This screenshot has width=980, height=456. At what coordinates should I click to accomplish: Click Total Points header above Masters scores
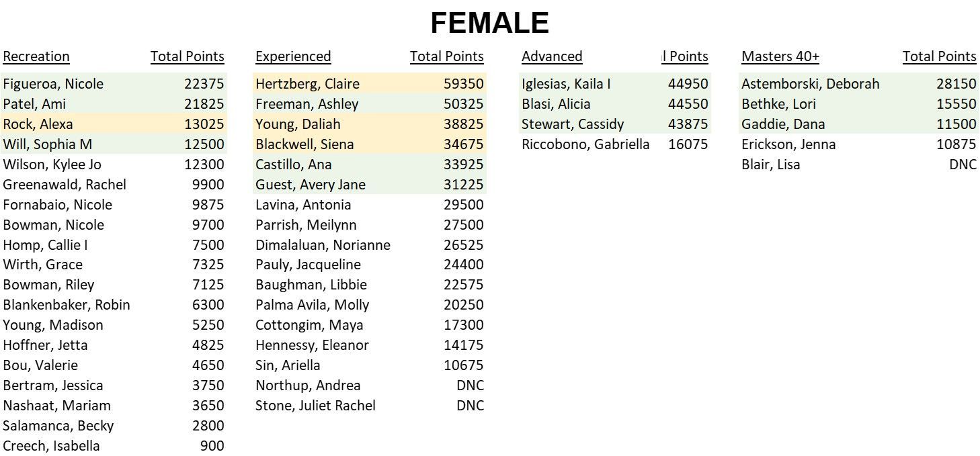pyautogui.click(x=939, y=56)
